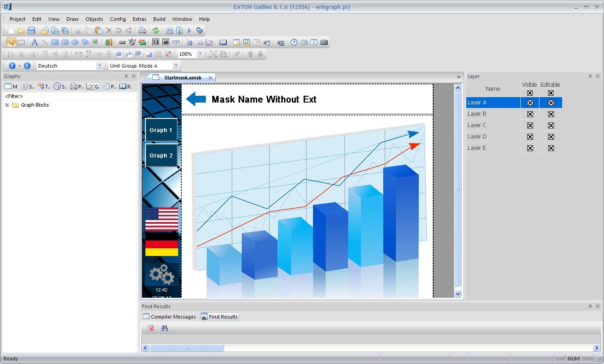Select the numeric 1.2 value display tool
This screenshot has width=604, height=364.
[156, 42]
